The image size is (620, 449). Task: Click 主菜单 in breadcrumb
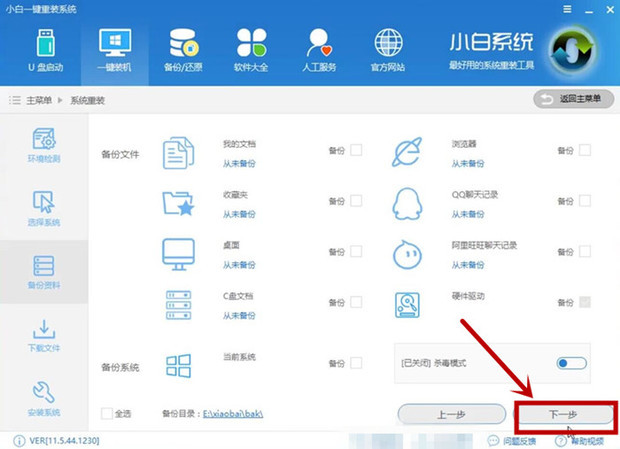click(x=39, y=100)
